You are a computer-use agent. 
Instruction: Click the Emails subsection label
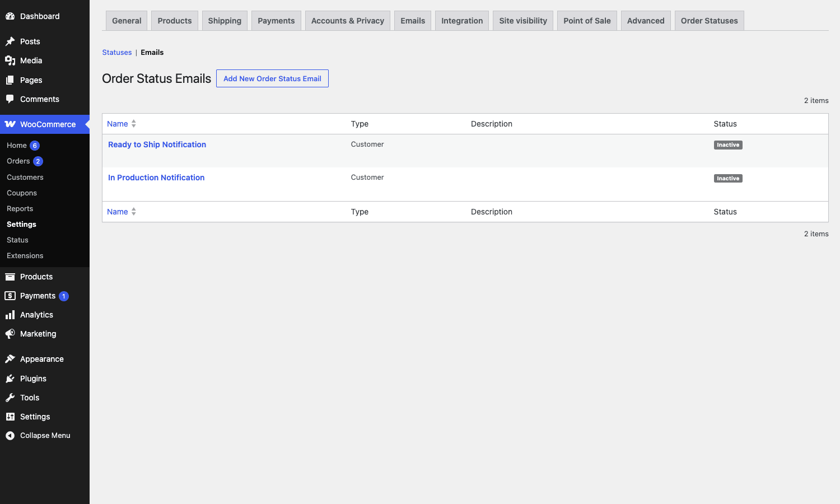[152, 53]
